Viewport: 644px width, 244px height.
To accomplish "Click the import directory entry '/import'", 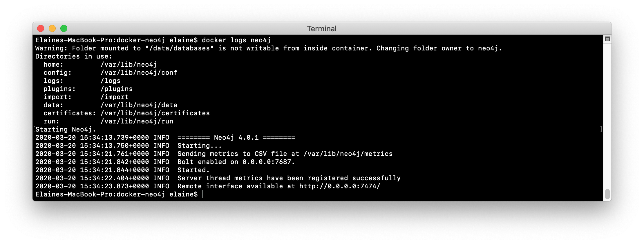I will pos(114,97).
